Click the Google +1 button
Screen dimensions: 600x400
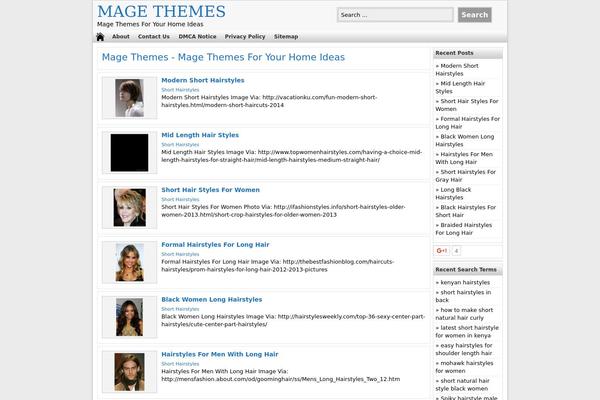tap(442, 251)
